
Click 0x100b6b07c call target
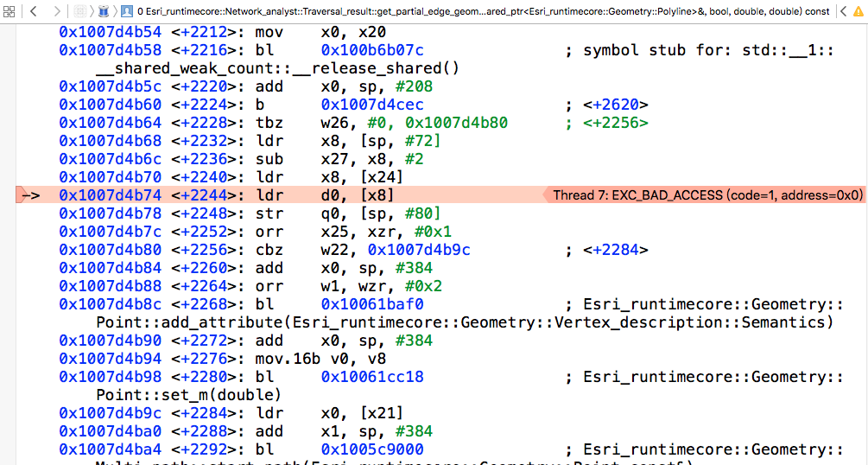coord(372,50)
